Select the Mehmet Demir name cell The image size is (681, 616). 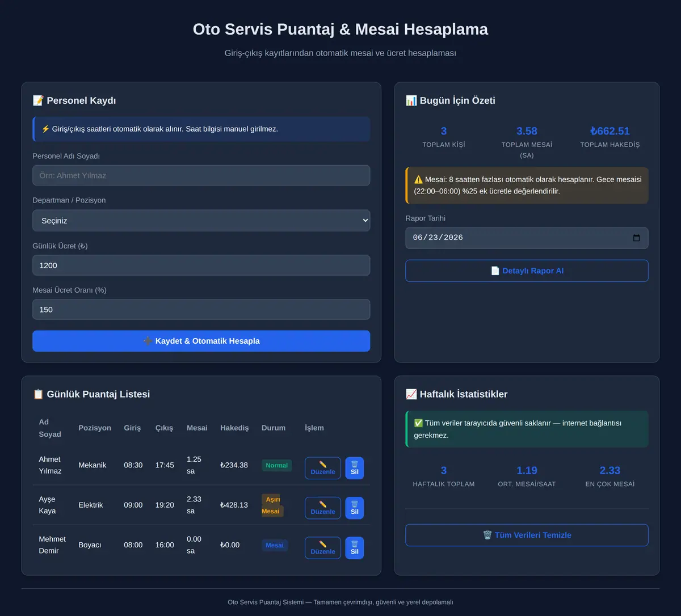point(52,545)
